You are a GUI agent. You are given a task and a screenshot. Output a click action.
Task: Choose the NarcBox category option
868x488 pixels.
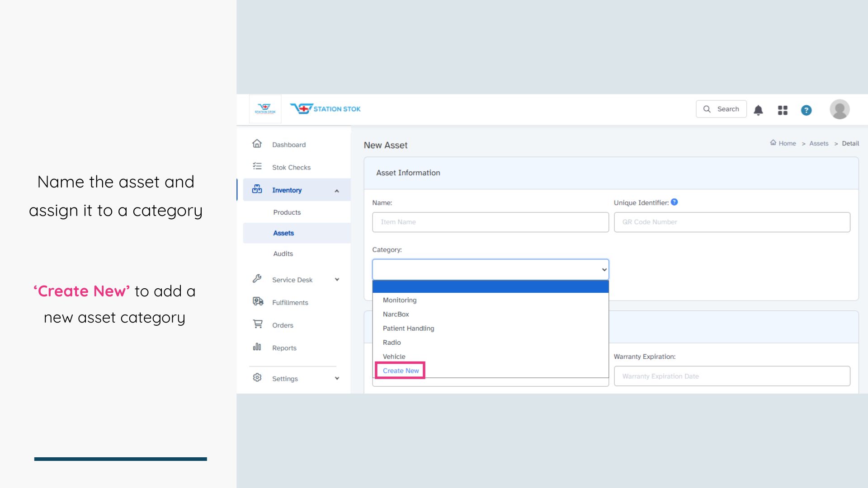396,314
